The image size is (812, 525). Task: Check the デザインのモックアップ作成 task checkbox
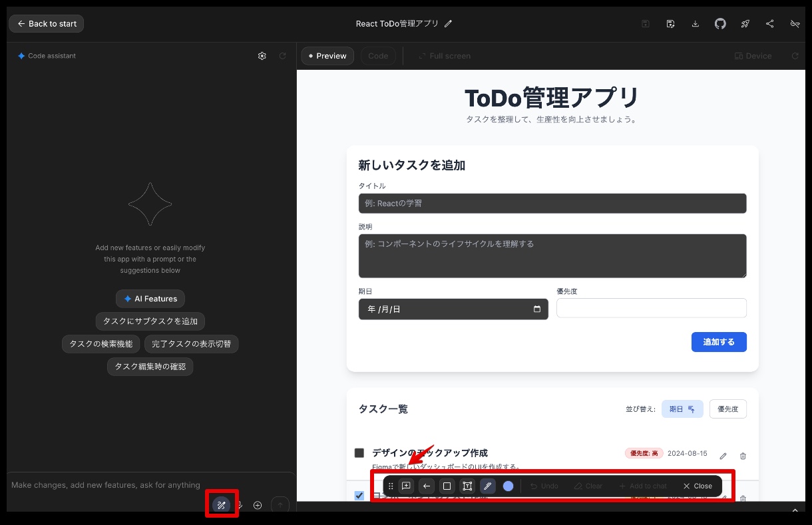(x=359, y=453)
